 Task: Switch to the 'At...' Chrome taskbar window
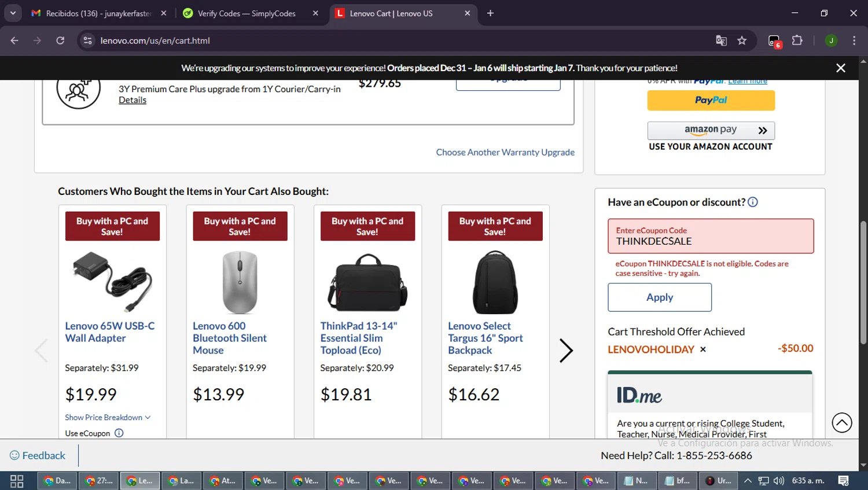click(x=223, y=481)
